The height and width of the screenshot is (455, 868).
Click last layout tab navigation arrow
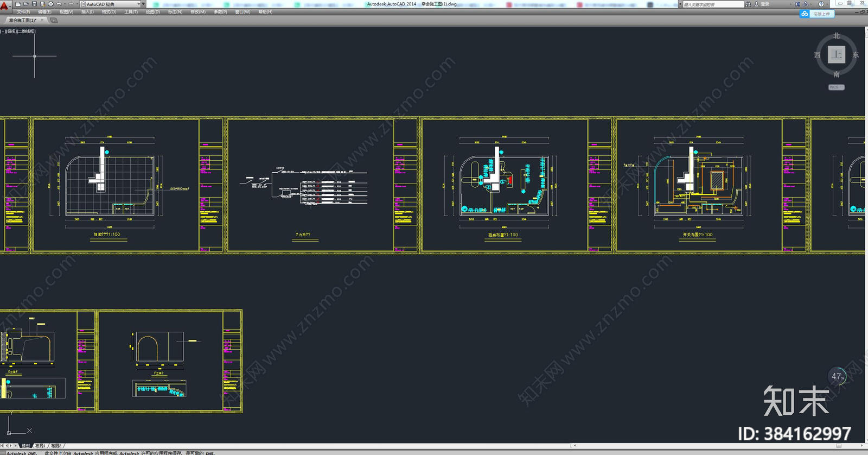(x=16, y=446)
